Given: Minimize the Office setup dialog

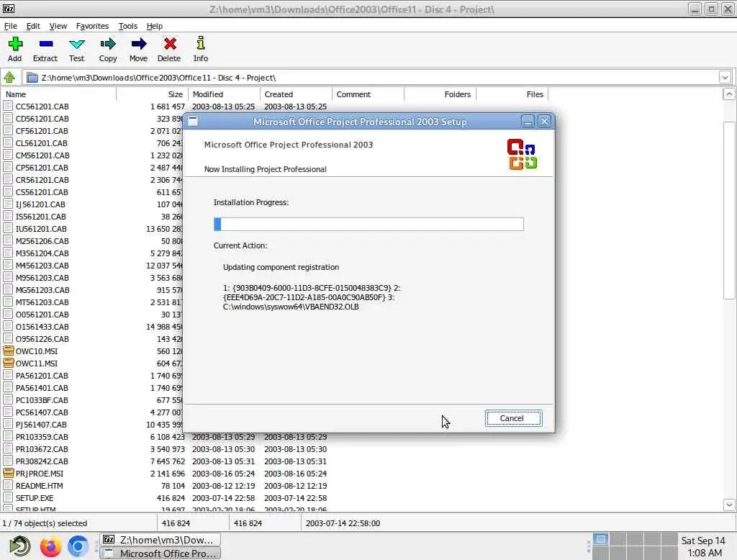Looking at the screenshot, I should (528, 122).
